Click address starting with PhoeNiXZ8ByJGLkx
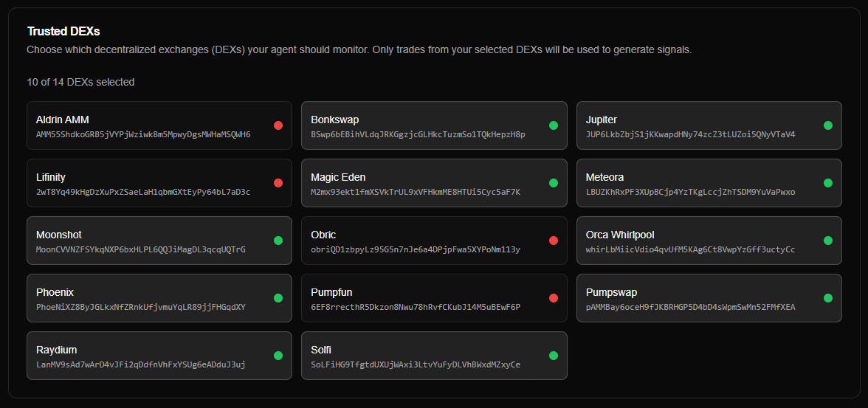This screenshot has width=868, height=408. coord(140,307)
